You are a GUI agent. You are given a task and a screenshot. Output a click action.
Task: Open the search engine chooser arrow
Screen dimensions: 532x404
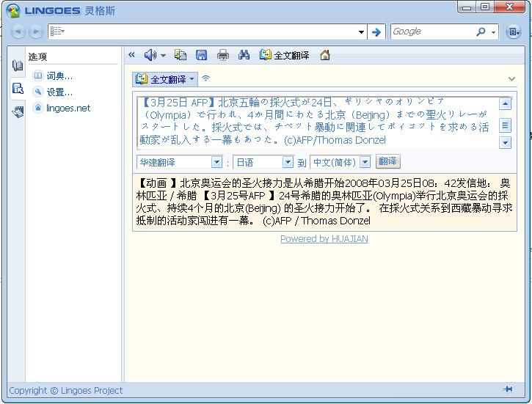coord(493,32)
